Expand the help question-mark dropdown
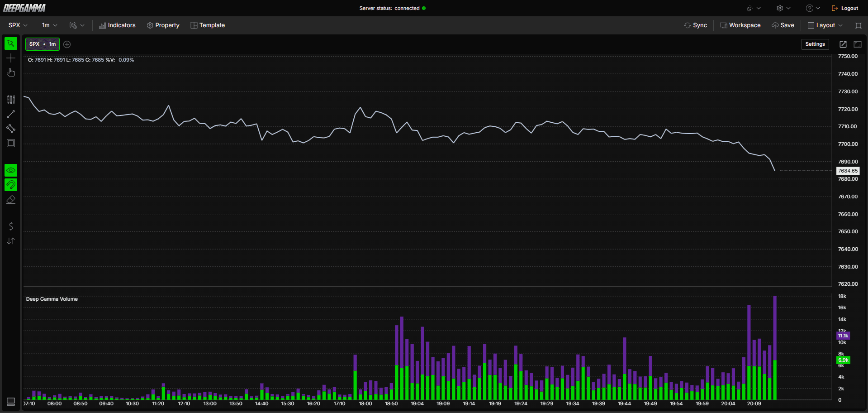Viewport: 868px width, 413px height. click(x=813, y=8)
